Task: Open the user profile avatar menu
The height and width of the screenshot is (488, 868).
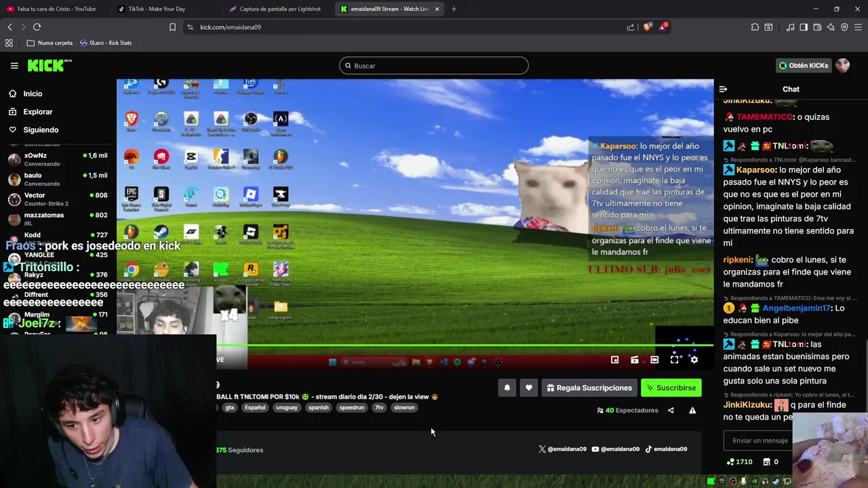Action: tap(842, 66)
